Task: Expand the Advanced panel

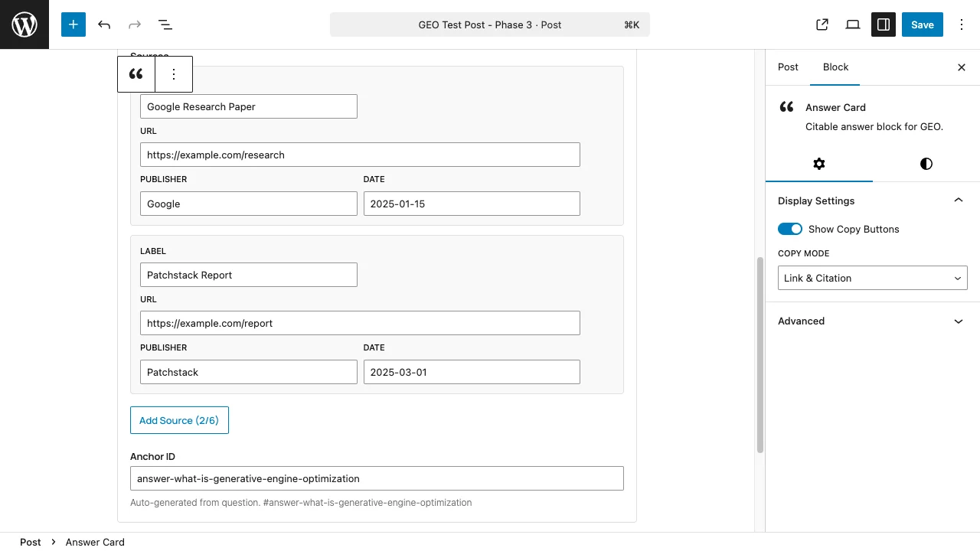Action: (x=958, y=321)
